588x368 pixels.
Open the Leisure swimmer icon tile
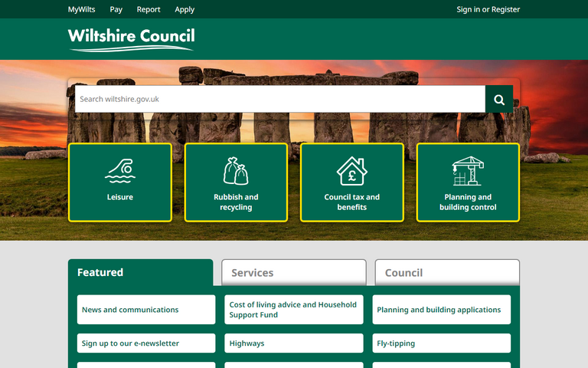click(119, 182)
